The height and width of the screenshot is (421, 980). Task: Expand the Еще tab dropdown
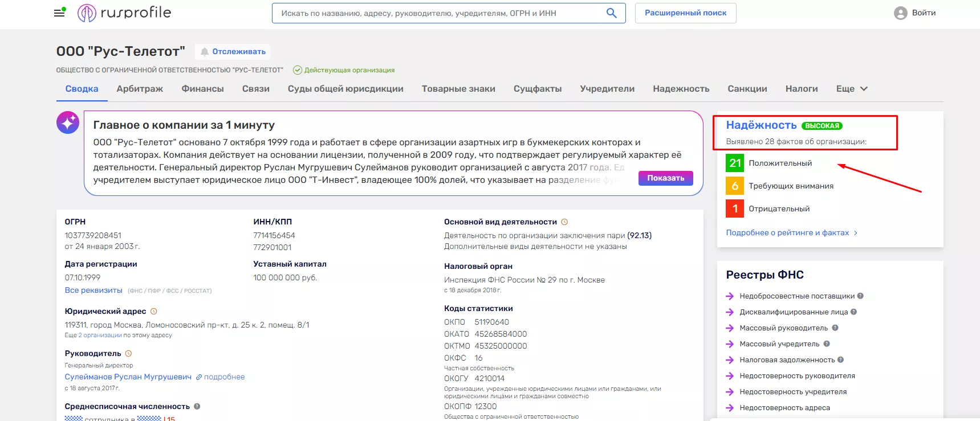(x=852, y=89)
